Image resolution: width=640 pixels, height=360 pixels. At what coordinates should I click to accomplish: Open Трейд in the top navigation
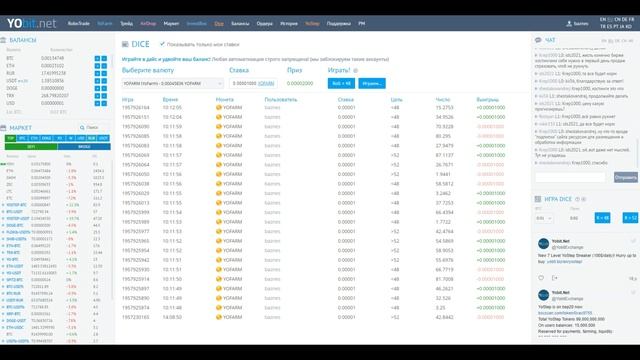click(x=127, y=24)
